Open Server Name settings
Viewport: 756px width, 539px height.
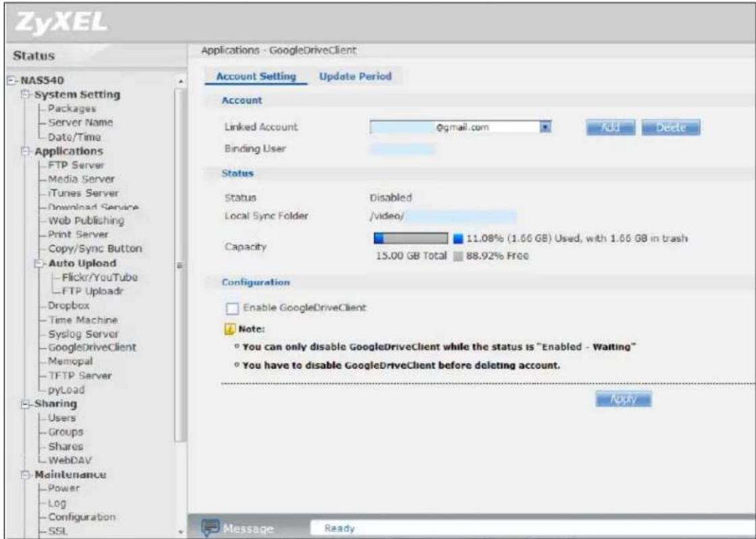pyautogui.click(x=80, y=122)
